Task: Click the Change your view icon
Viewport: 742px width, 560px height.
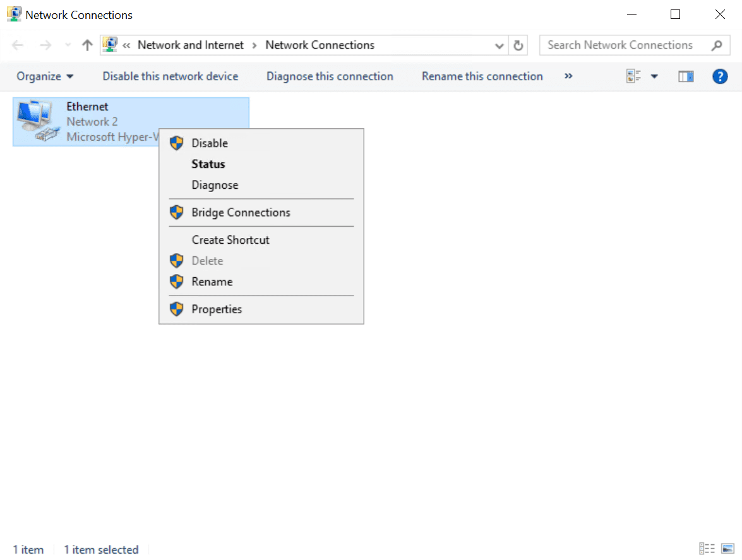Action: click(x=633, y=76)
